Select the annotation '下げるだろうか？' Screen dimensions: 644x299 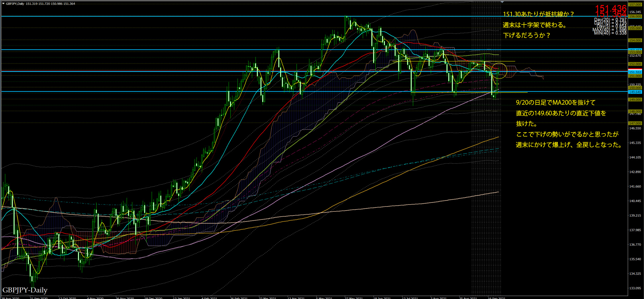527,36
